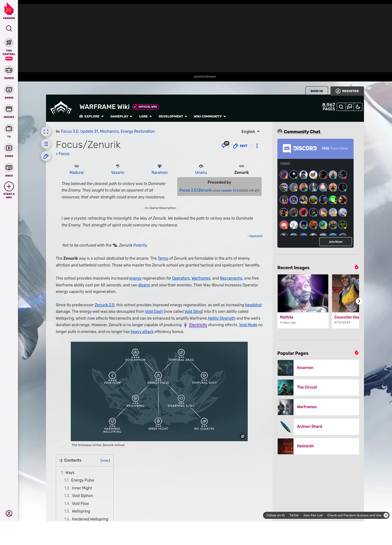This screenshot has width=392, height=545.
Task: Jump to Energy Pulse in Contents
Action: coord(82,480)
